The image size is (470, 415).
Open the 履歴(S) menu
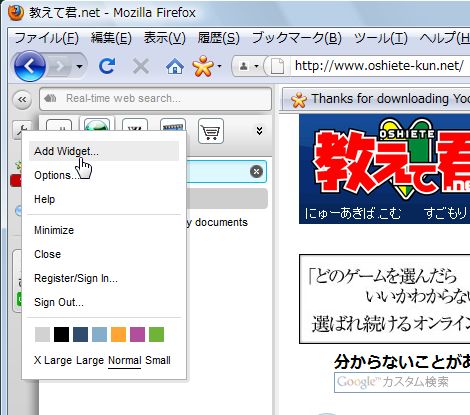coord(218,38)
